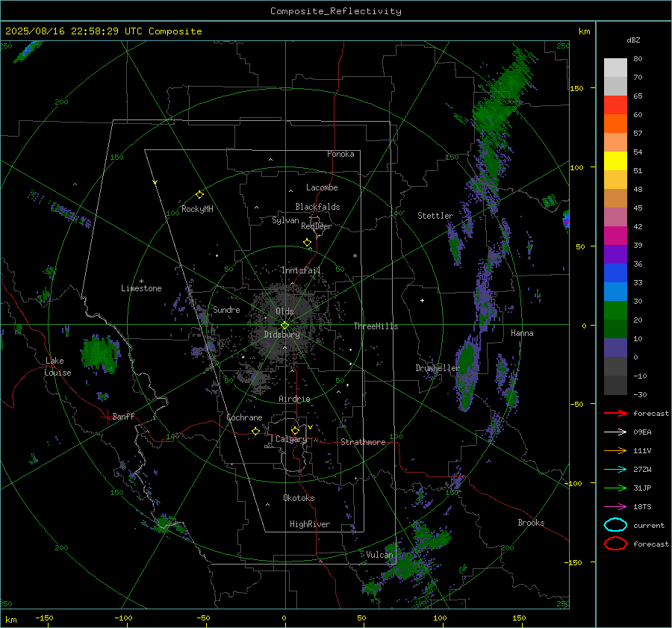Click the magenta 39 dBZ color swatch
The height and width of the screenshot is (628, 672).
(615, 236)
